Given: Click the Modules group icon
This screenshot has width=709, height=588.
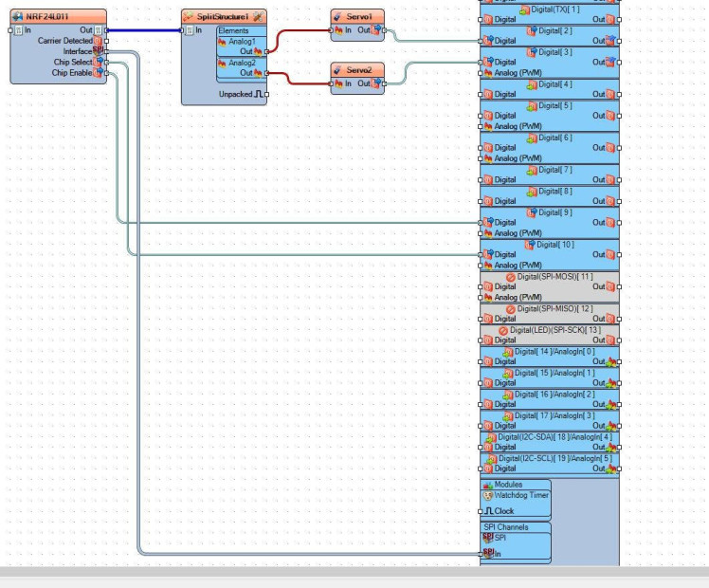Looking at the screenshot, I should point(488,484).
